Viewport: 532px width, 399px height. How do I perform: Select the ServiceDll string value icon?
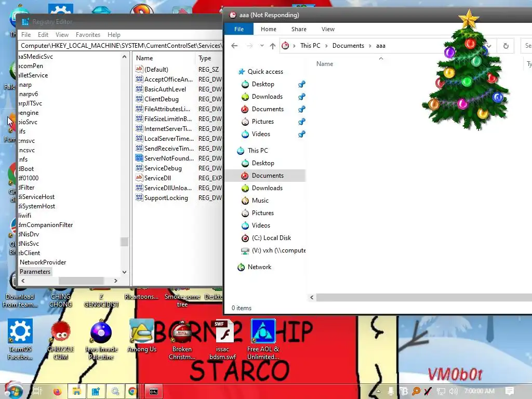(x=139, y=178)
